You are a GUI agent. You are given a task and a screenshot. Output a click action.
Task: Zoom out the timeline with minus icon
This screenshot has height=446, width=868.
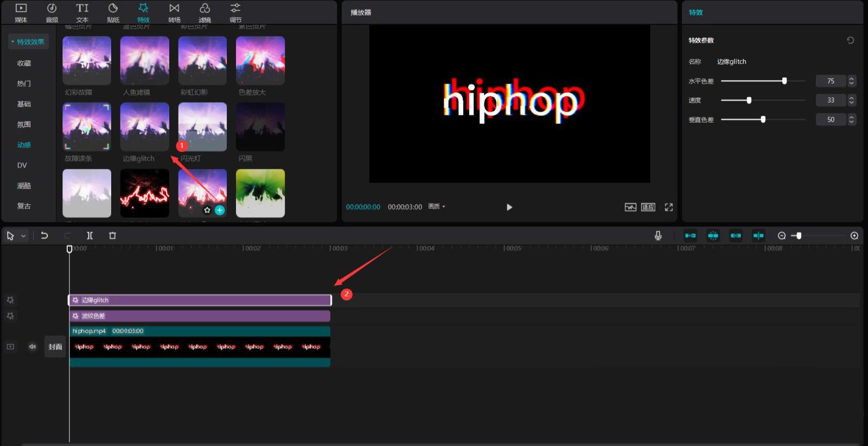click(x=781, y=235)
